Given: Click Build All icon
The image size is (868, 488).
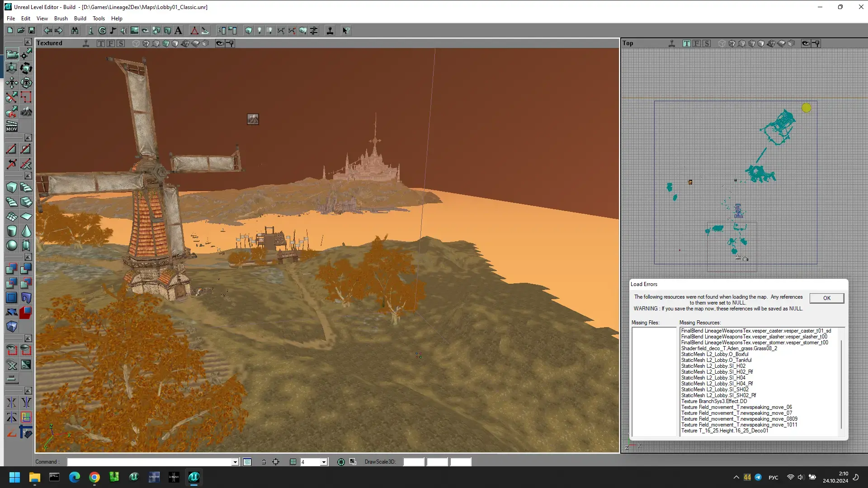Looking at the screenshot, I should tap(303, 30).
